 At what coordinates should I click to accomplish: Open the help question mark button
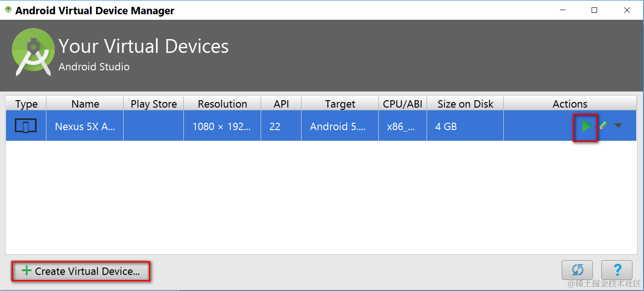[x=617, y=270]
